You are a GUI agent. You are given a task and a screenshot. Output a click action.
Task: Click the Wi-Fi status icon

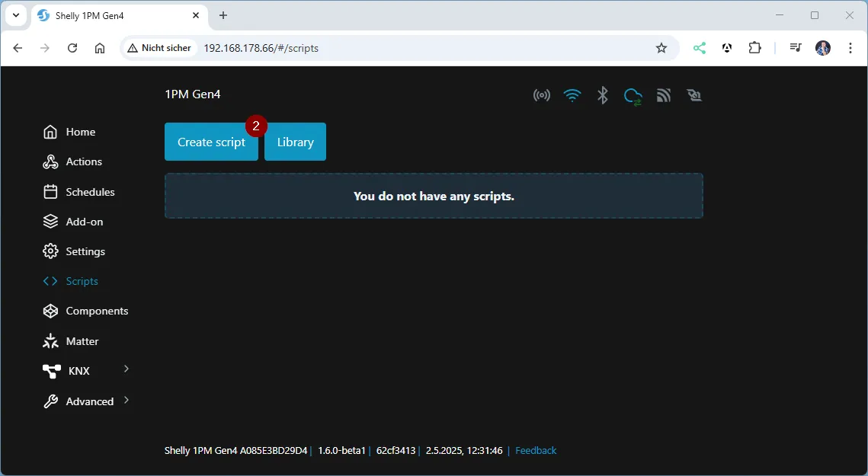[572, 95]
